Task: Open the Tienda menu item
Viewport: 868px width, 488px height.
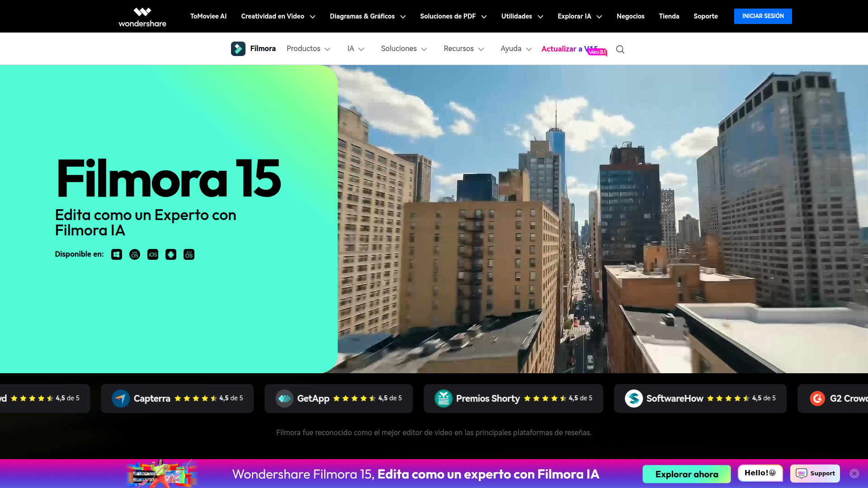Action: [x=669, y=16]
